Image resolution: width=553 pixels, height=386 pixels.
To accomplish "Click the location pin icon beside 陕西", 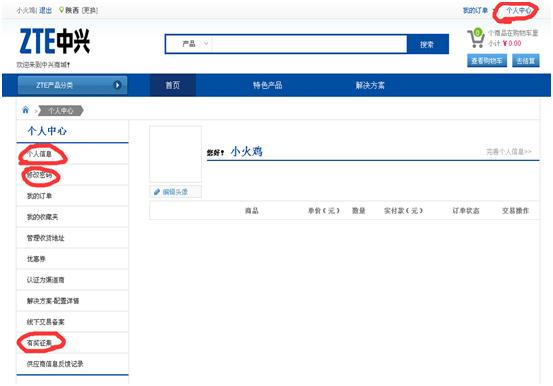I will pyautogui.click(x=61, y=10).
